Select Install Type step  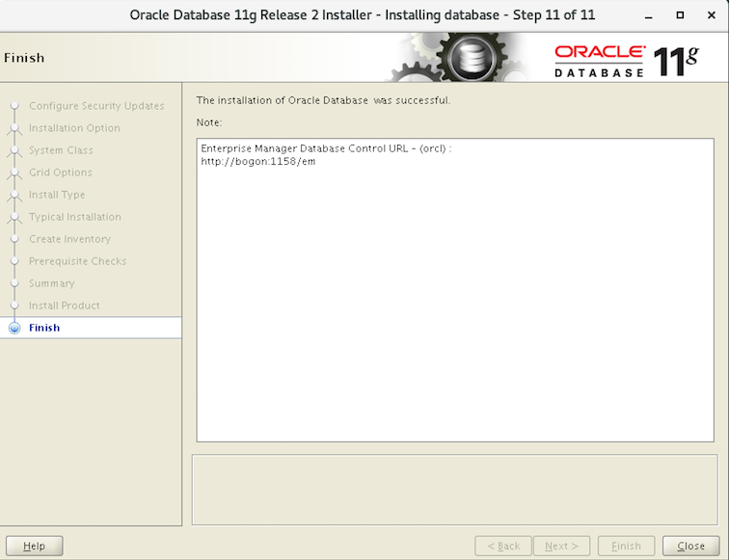(x=57, y=195)
